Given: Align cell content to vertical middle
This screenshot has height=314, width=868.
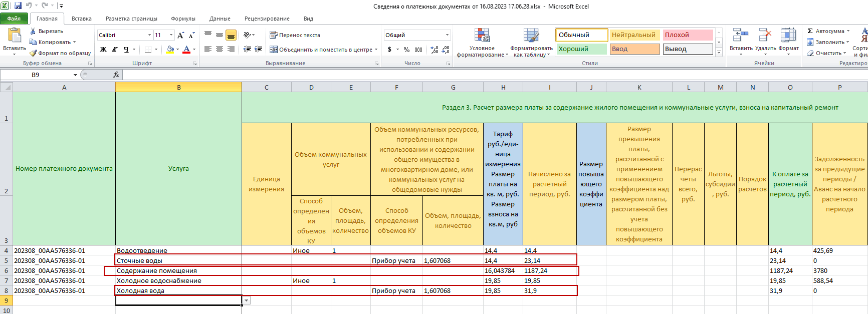Looking at the screenshot, I should (x=220, y=35).
